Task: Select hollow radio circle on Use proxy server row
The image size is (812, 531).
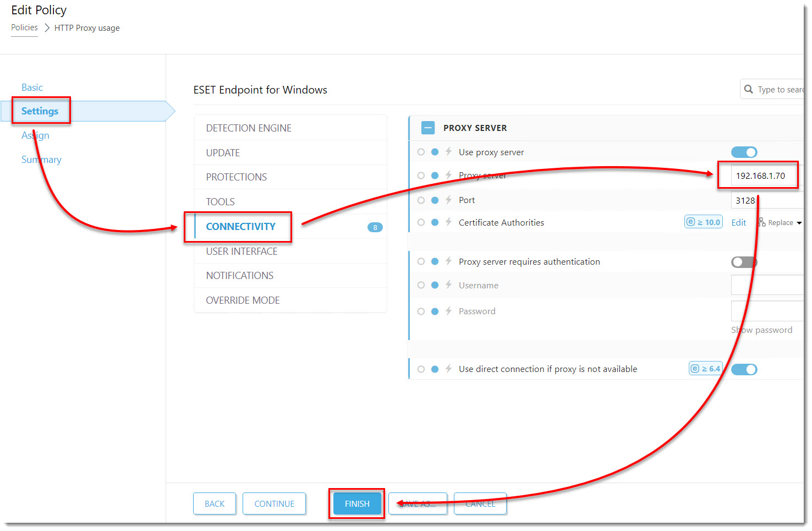Action: (421, 152)
